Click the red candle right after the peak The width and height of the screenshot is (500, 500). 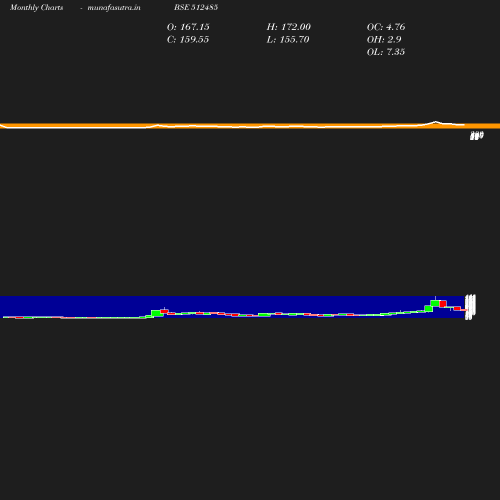(x=443, y=304)
